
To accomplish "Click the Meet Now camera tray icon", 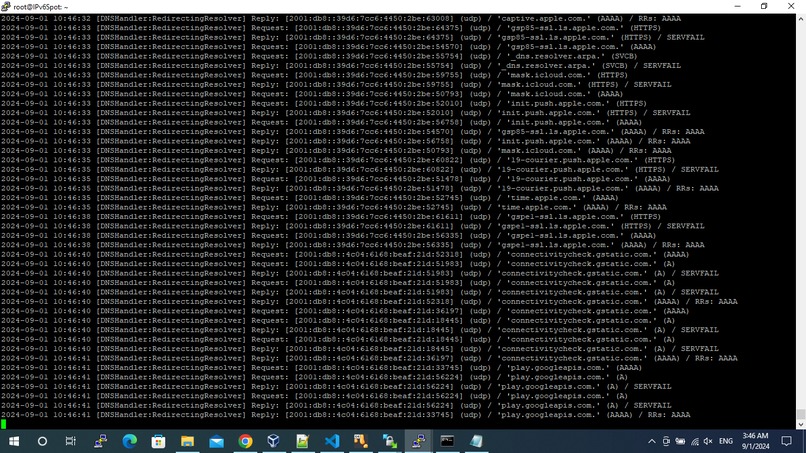I will pos(666,441).
